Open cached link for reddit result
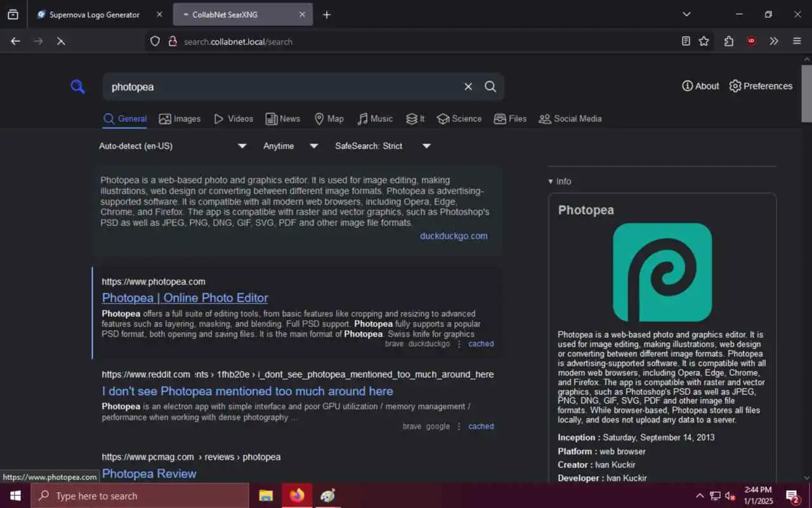This screenshot has height=508, width=812. 481,427
